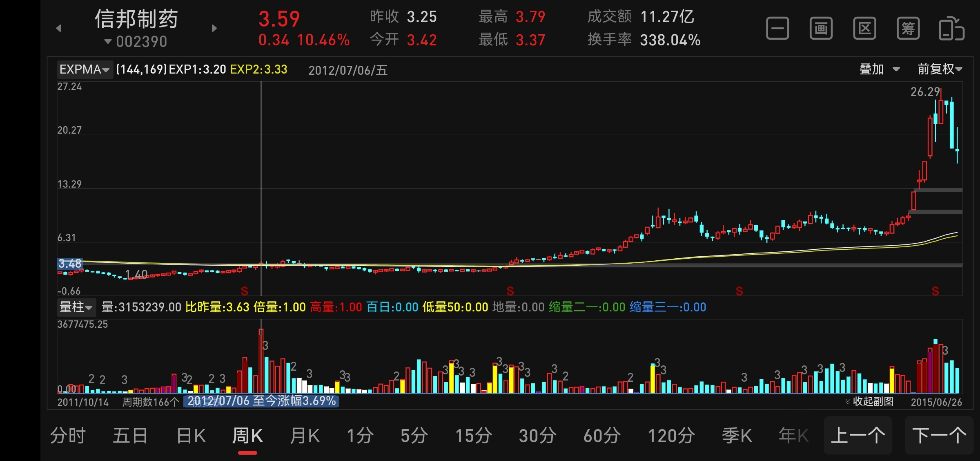Screen dimensions: 980x461
Task: Click the red S marker below 2012/07/06
Action: click(x=244, y=291)
